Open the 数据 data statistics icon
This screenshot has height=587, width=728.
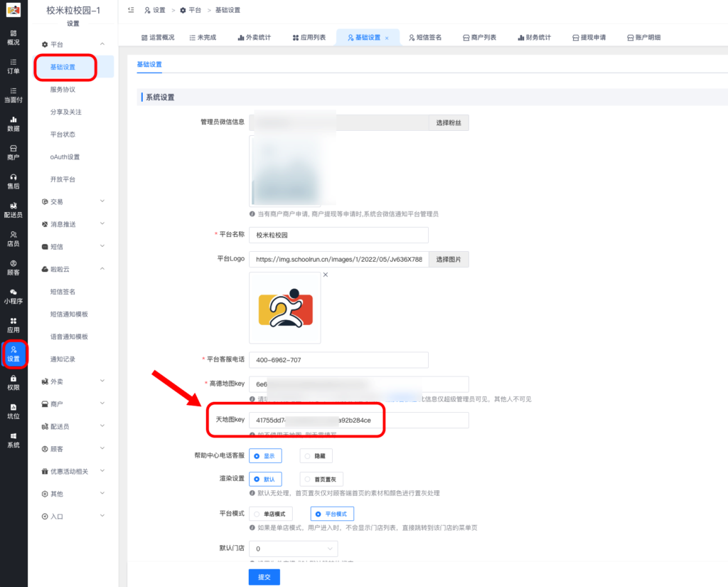point(13,124)
